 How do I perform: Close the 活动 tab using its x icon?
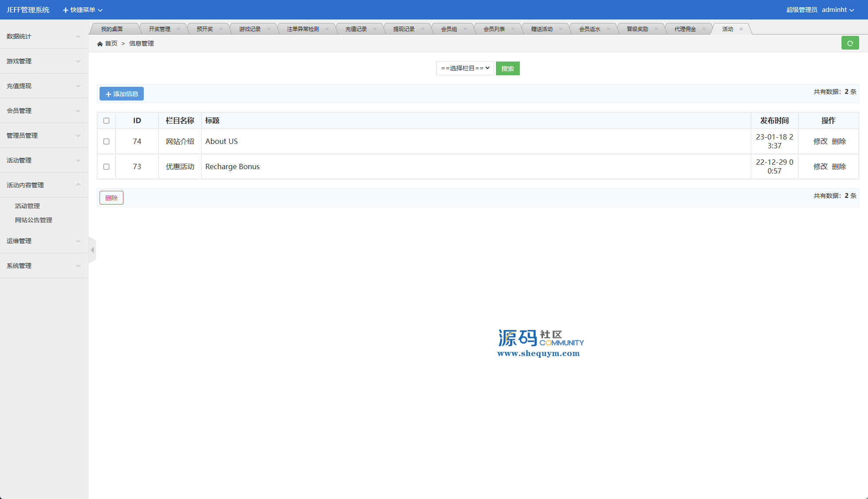(x=741, y=29)
